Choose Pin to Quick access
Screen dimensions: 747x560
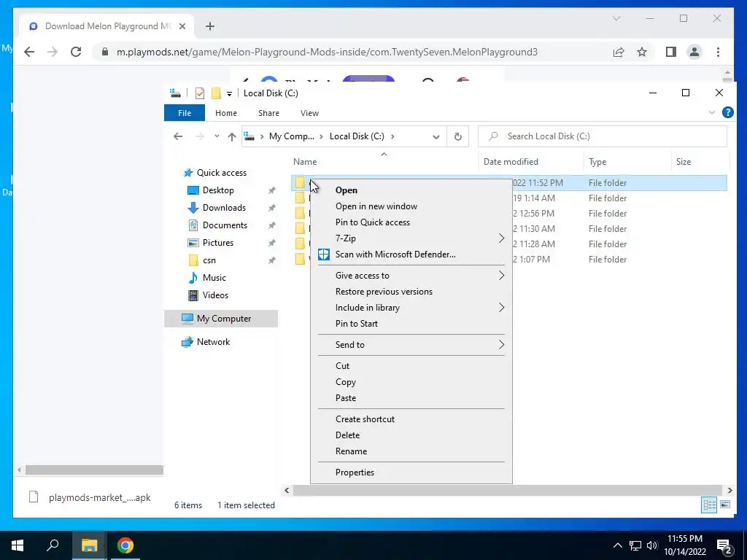pos(372,222)
